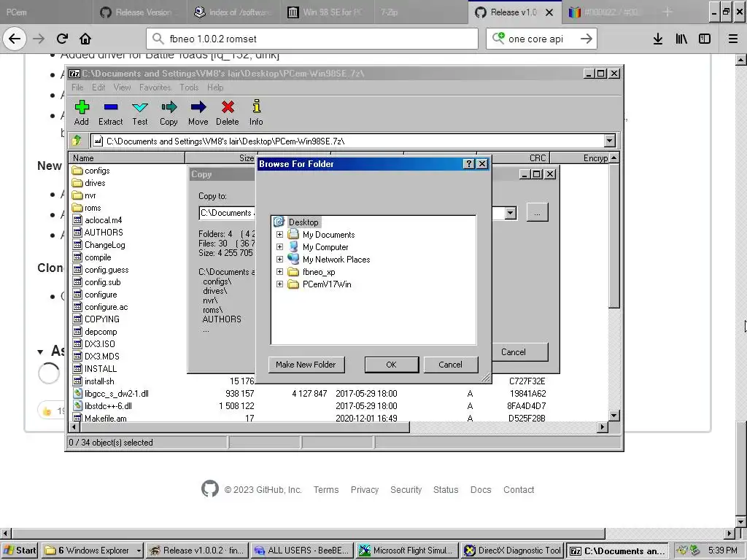
Task: Select the COPYING file row
Action: pos(96,319)
